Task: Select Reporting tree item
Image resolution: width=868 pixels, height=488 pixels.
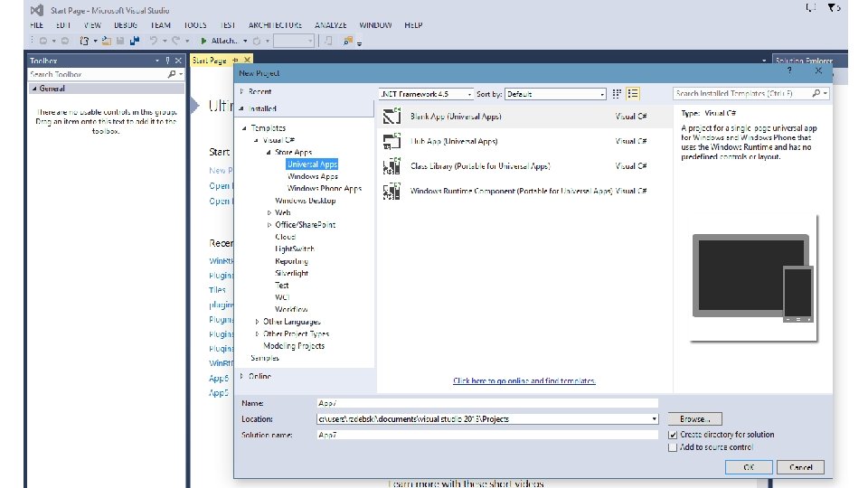Action: (x=292, y=261)
